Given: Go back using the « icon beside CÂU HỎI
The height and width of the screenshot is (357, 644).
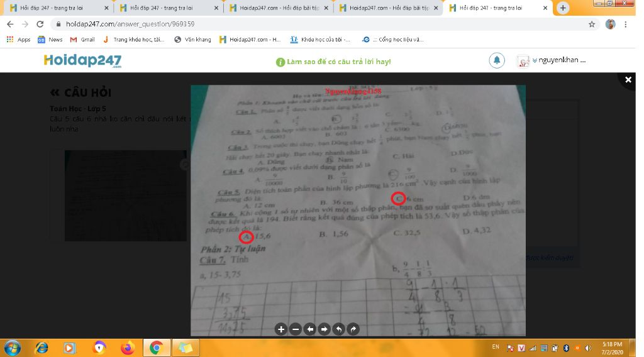Looking at the screenshot, I should tap(55, 93).
